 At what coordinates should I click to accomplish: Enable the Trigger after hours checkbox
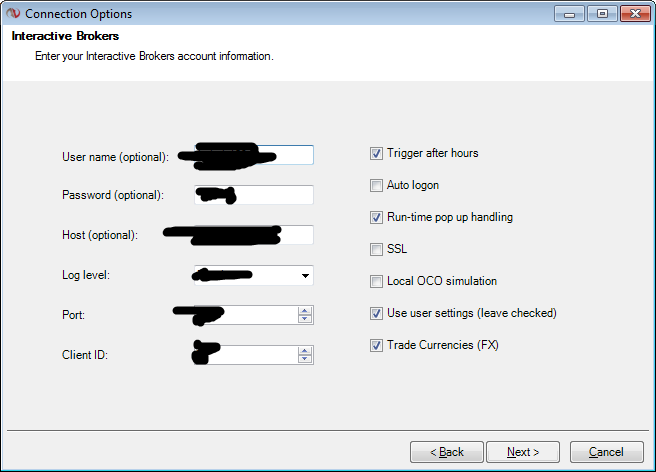[x=376, y=154]
